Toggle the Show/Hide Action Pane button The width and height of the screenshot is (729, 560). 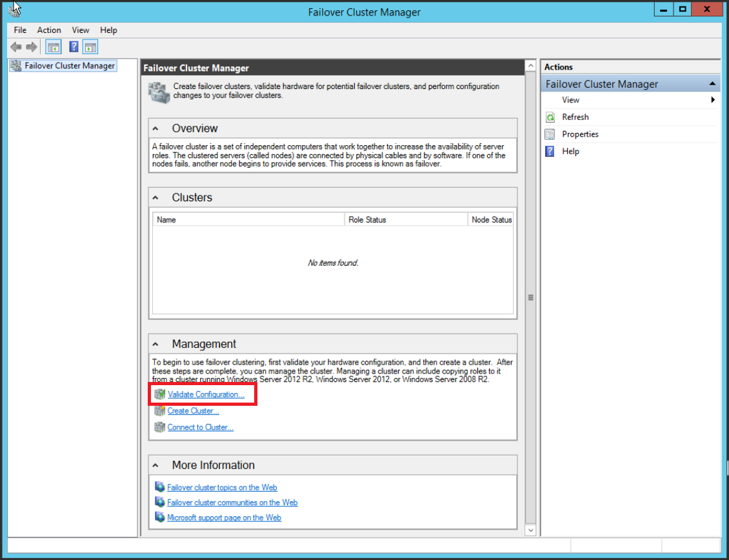point(90,47)
